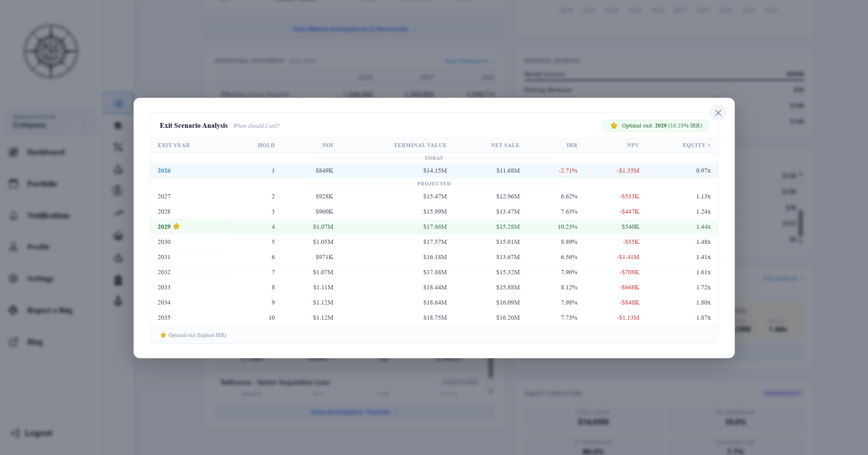
Task: Close the Exit Scenario Analysis dialog
Action: coord(718,113)
